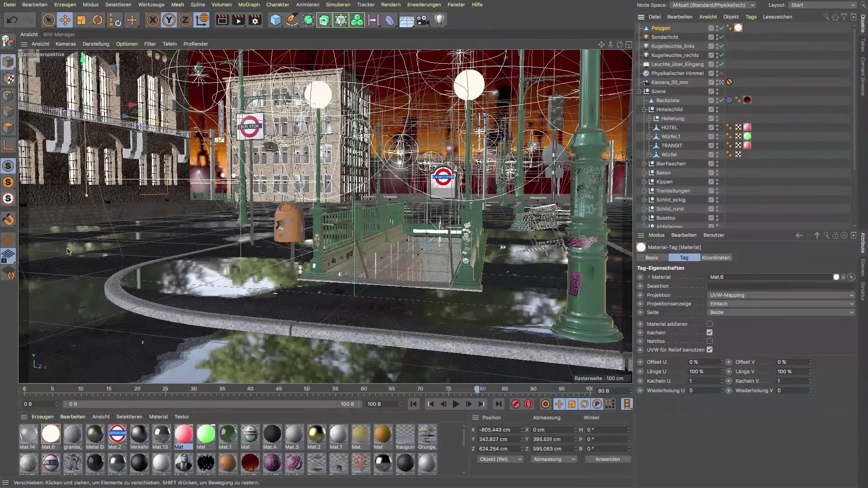
Task: Enable Material addieren checkbox
Action: 709,324
